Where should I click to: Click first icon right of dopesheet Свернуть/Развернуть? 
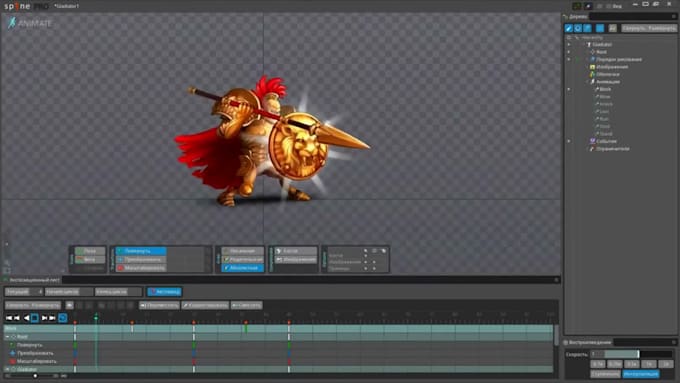(69, 305)
